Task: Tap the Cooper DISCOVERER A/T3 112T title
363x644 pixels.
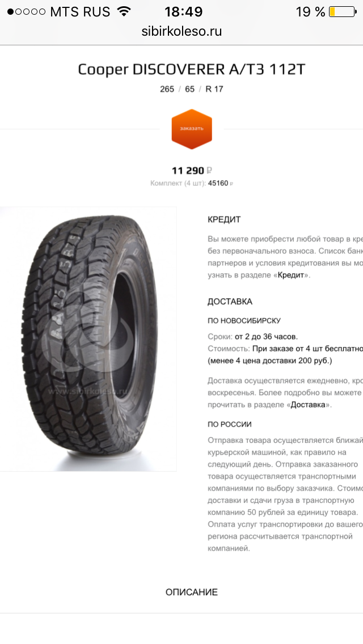Action: tap(192, 69)
